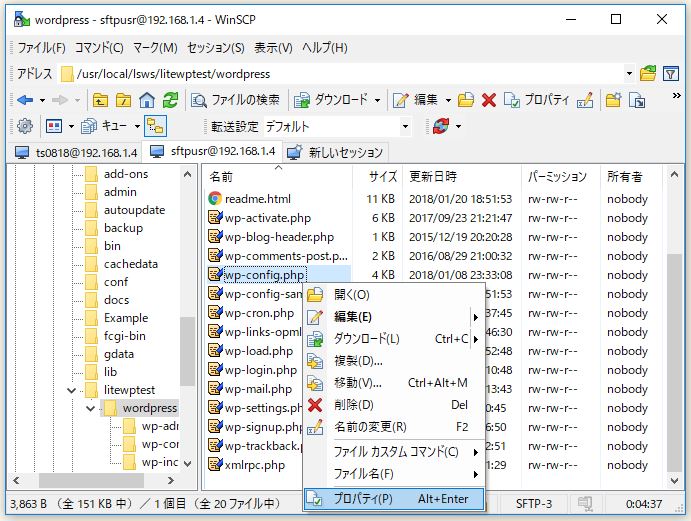Sort by 更新日時 column header
The height and width of the screenshot is (521, 691).
[x=461, y=177]
